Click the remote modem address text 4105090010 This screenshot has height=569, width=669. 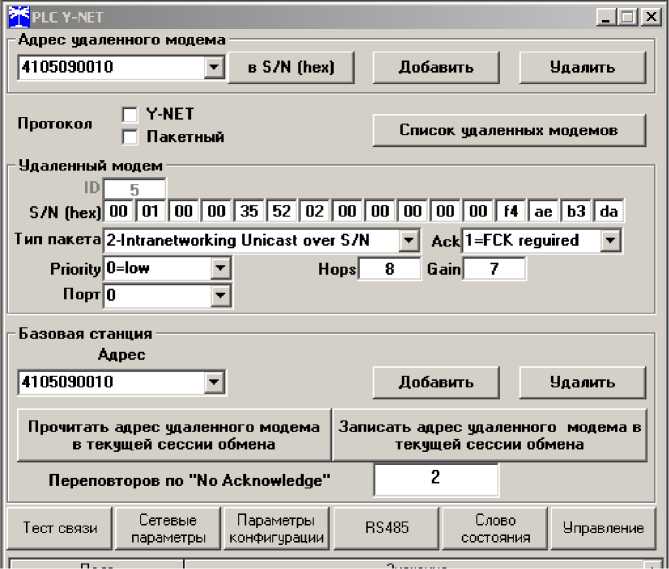pyautogui.click(x=67, y=67)
